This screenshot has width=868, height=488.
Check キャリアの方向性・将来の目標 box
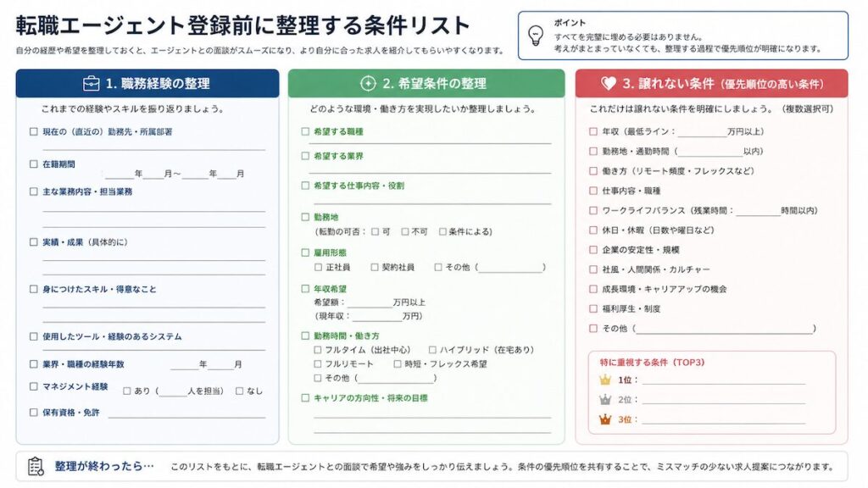pos(305,397)
